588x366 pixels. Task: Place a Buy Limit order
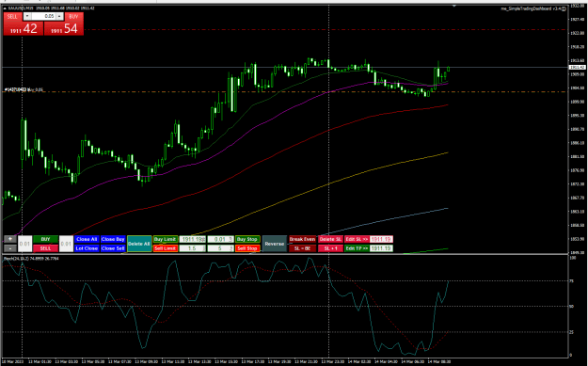166,239
